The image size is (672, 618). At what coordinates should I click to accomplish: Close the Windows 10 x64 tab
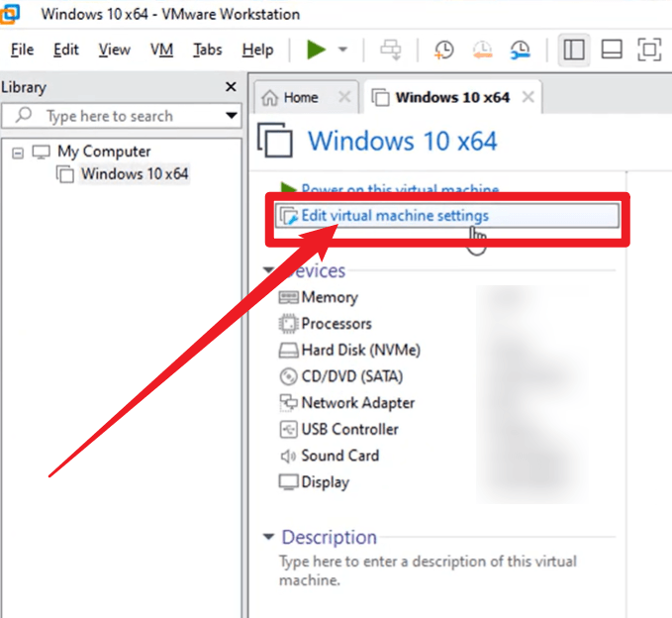point(528,97)
